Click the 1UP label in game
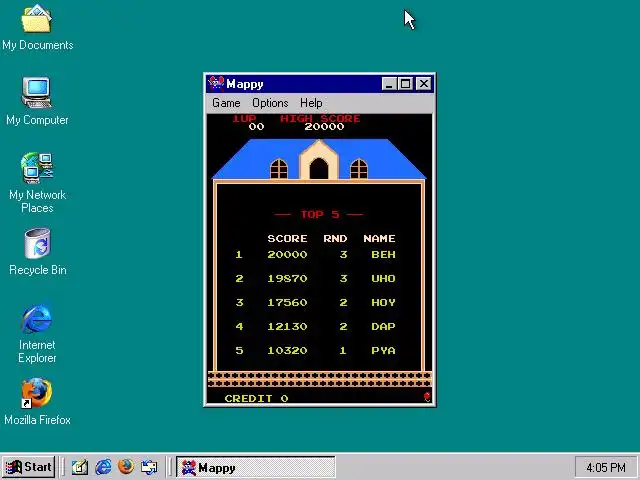Image resolution: width=640 pixels, height=480 pixels. click(244, 118)
